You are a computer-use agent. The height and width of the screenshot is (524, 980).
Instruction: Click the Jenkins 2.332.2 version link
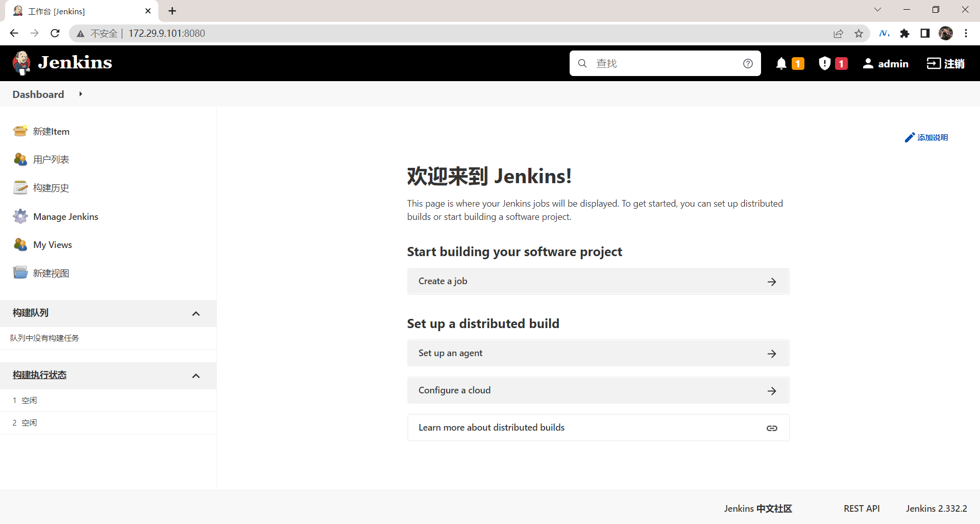[x=937, y=508]
